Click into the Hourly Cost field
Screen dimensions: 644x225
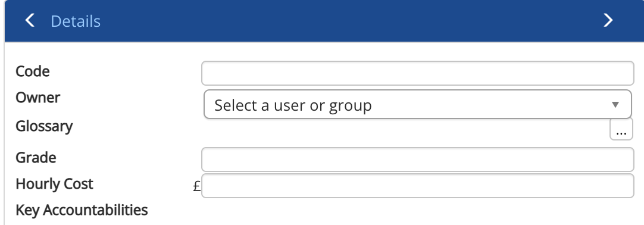(x=418, y=186)
